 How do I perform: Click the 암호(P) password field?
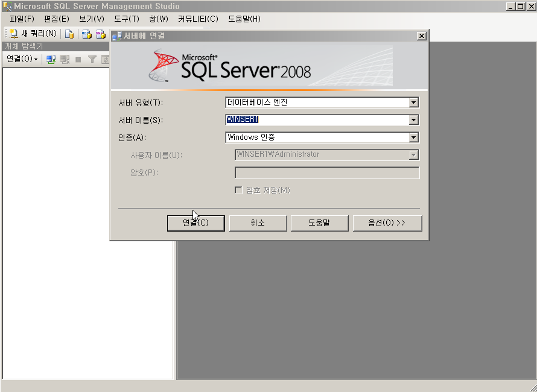point(327,172)
